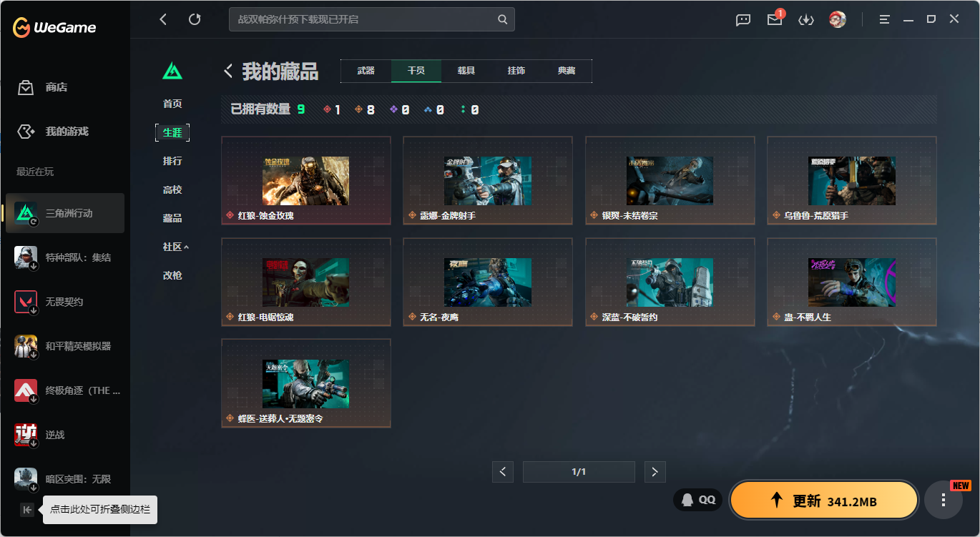Collapse the sidebar with the fold icon
Image resolution: width=980 pixels, height=537 pixels.
click(x=27, y=510)
